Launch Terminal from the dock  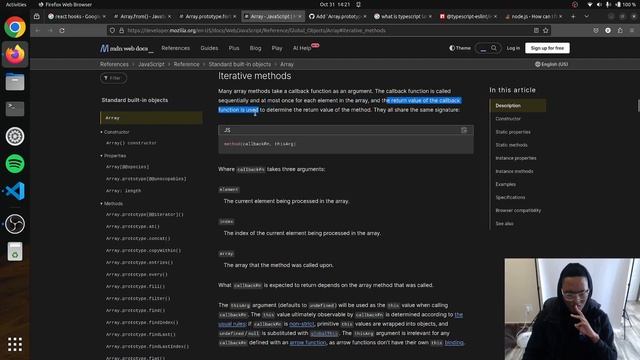pyautogui.click(x=15, y=109)
